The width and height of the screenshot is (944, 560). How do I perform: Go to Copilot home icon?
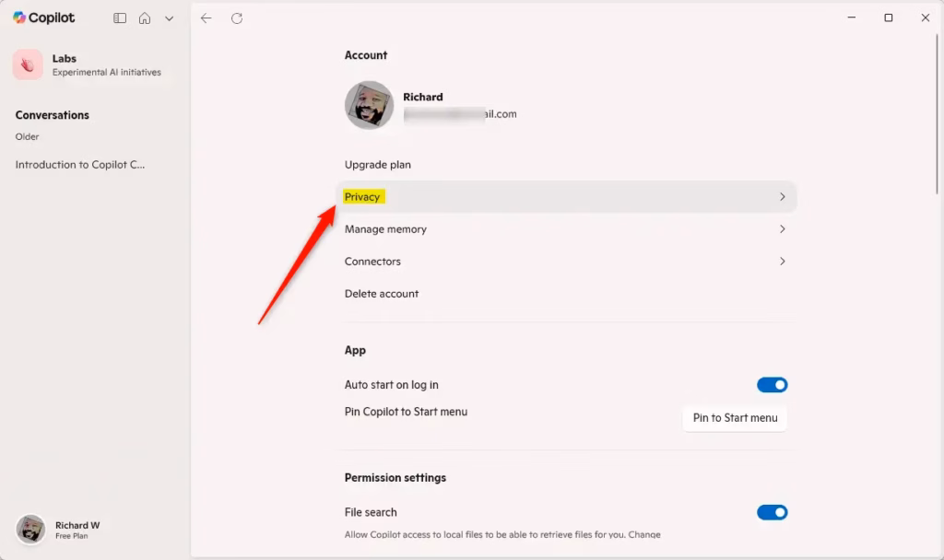coord(145,18)
